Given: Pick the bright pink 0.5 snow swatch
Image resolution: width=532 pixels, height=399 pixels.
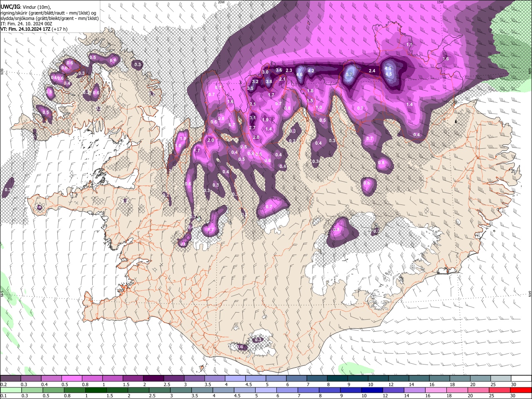Looking at the screenshot, I should click(71, 379).
